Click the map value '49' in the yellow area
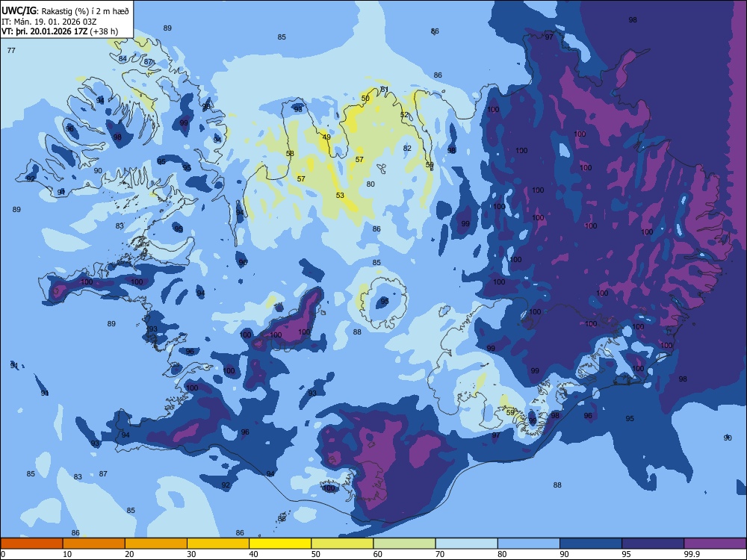The height and width of the screenshot is (560, 747). click(x=326, y=137)
